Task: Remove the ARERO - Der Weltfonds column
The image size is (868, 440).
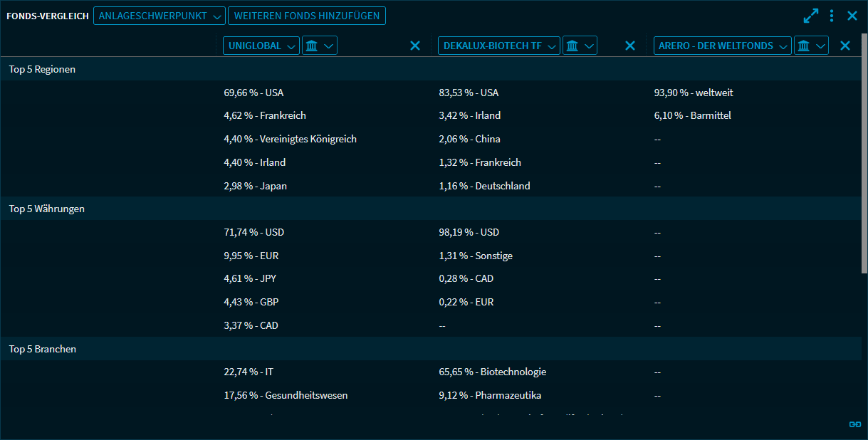Action: pos(845,46)
